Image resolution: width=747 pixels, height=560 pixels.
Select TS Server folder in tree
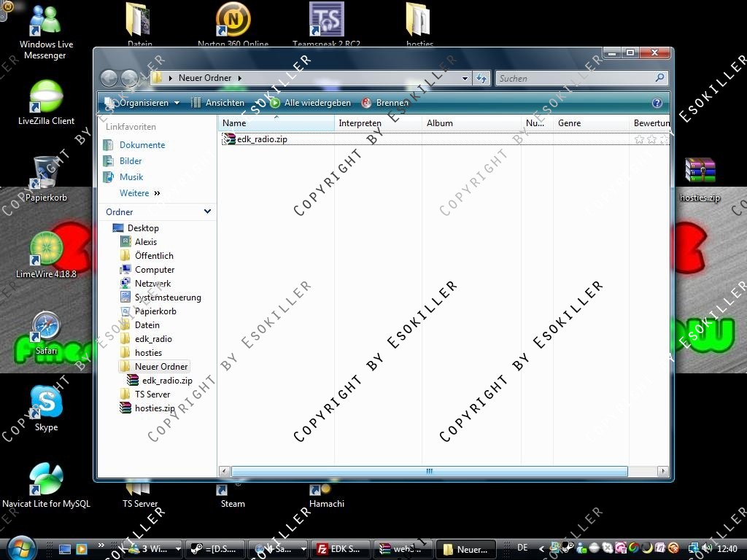click(152, 394)
